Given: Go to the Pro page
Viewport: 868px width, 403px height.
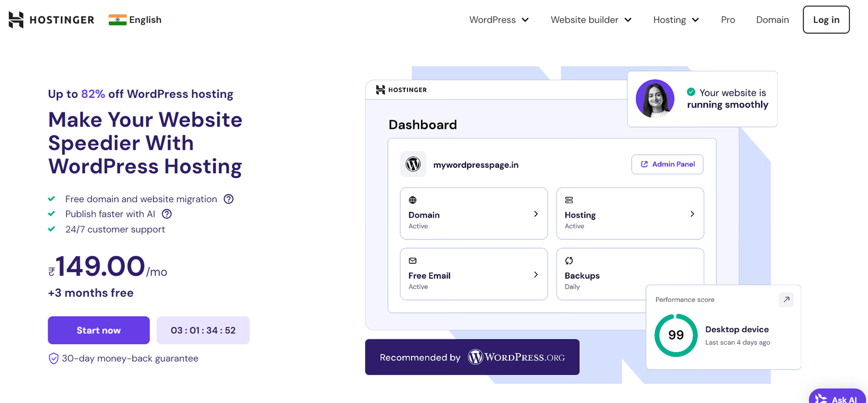Looking at the screenshot, I should click(x=728, y=20).
